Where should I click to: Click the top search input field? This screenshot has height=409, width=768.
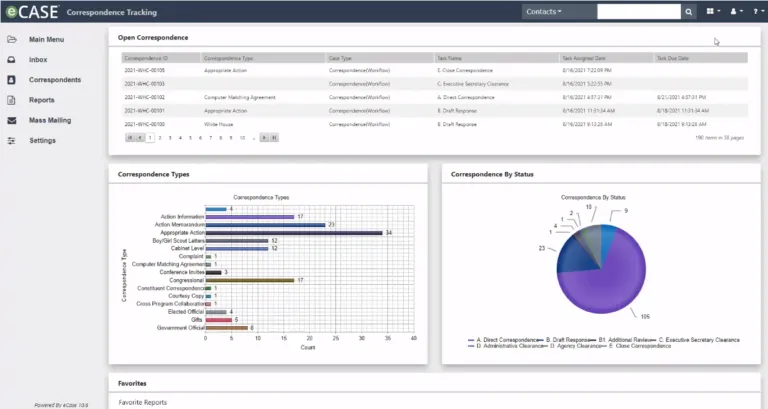click(x=639, y=12)
